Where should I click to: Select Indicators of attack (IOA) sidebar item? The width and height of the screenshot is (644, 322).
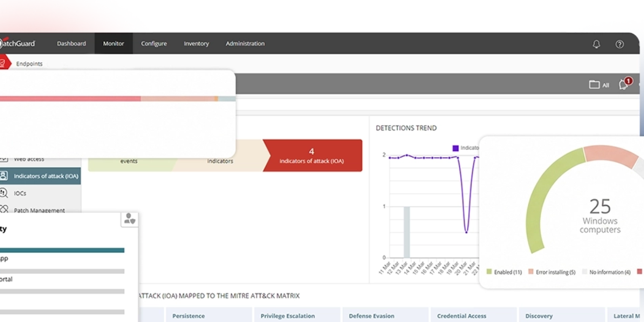[x=40, y=176]
